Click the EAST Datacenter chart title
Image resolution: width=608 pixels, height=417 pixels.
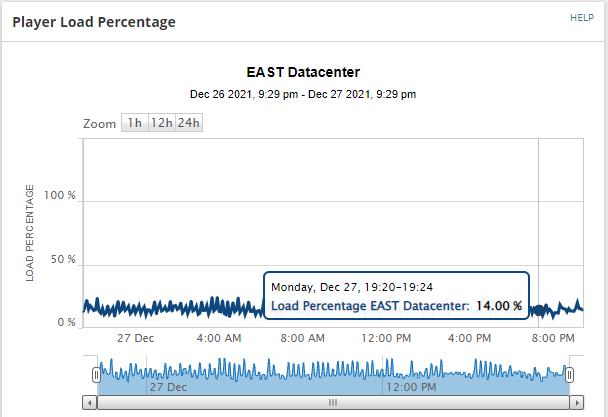pyautogui.click(x=303, y=72)
